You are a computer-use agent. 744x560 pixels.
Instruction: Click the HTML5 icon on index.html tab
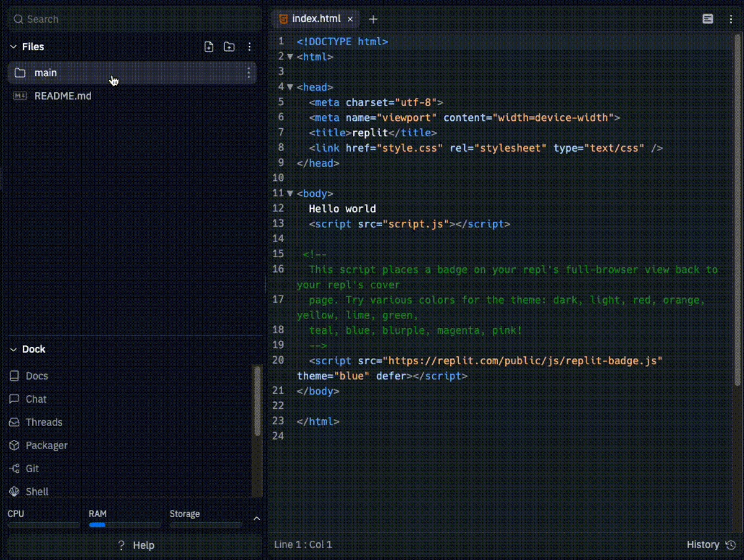[x=283, y=19]
